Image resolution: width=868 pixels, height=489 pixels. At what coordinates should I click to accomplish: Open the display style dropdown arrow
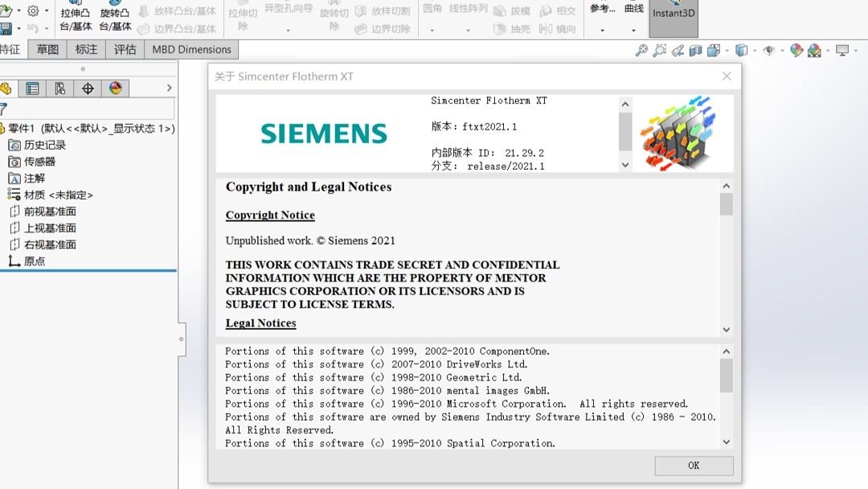727,50
